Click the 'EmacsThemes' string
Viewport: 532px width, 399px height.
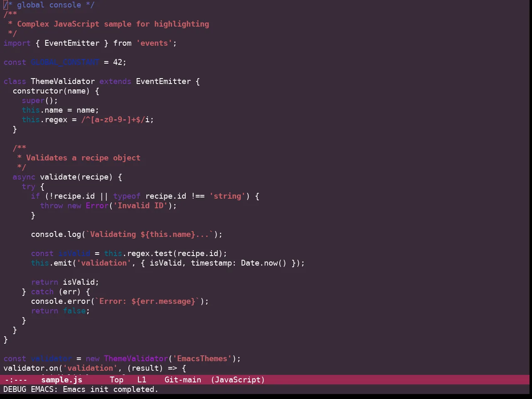tap(202, 359)
